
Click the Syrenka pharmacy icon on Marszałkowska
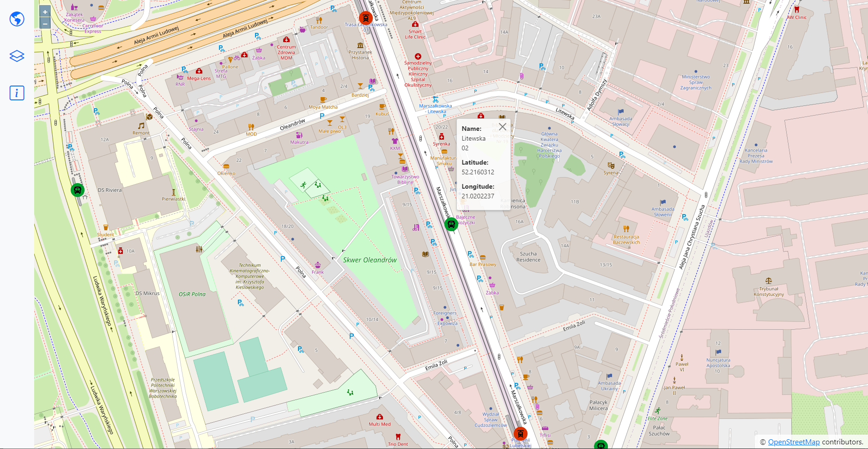pos(442,136)
